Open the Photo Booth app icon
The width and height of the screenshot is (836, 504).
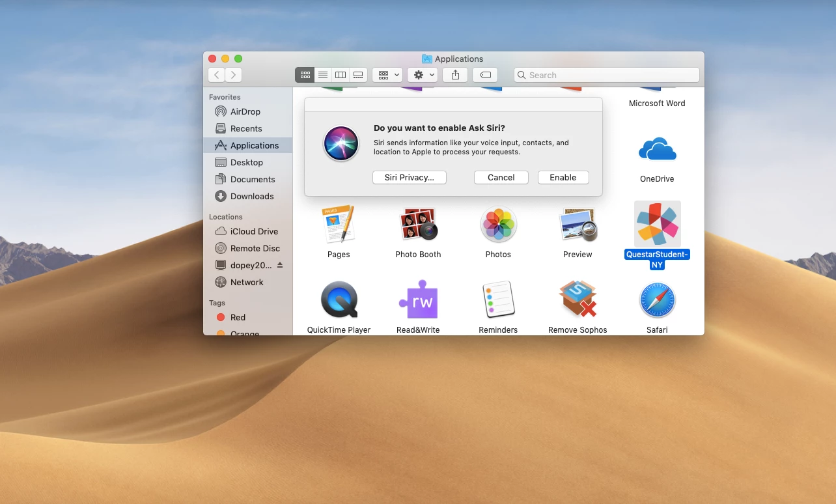(418, 225)
